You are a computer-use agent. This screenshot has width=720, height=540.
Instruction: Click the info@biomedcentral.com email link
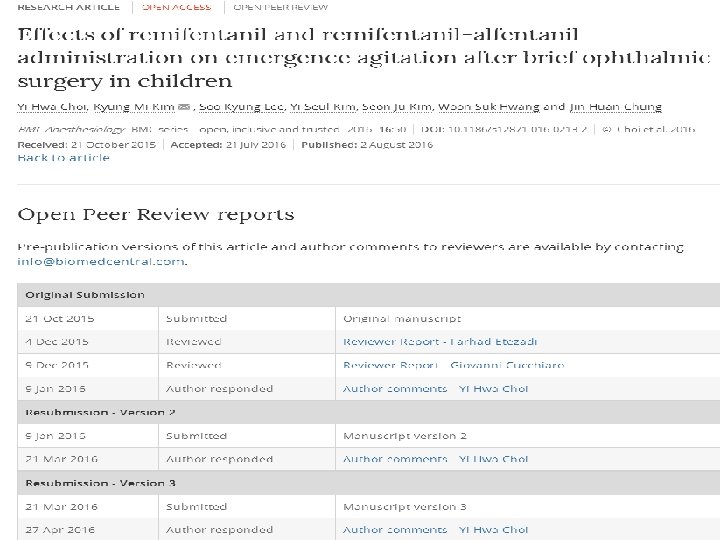[101, 261]
